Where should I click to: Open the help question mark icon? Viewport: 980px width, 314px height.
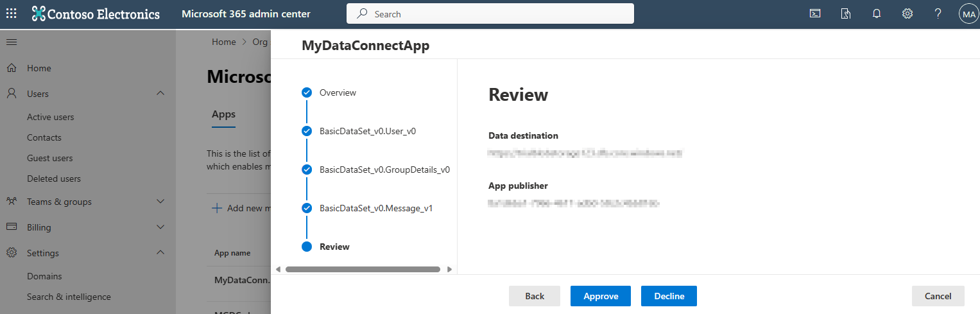938,13
